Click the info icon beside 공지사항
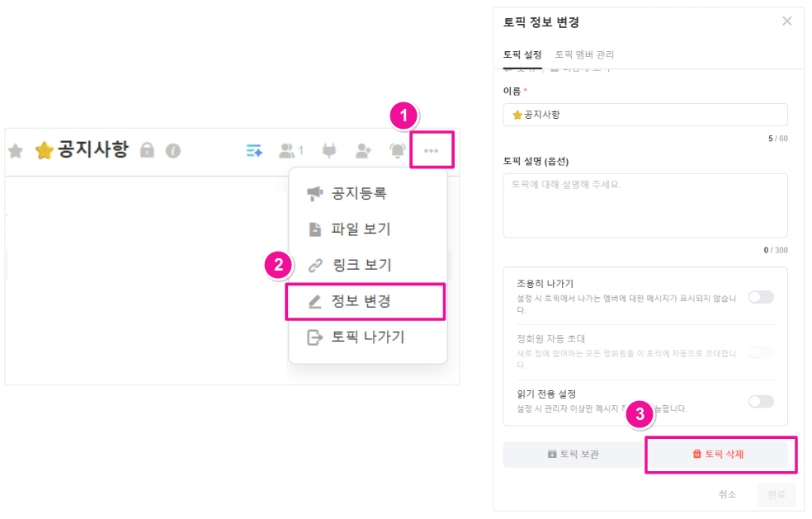812x519 pixels. point(172,150)
